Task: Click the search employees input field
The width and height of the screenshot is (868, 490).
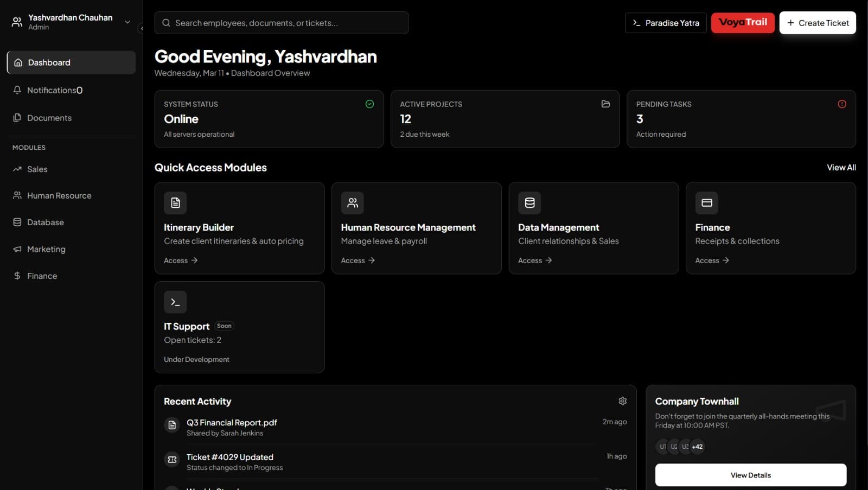Action: coord(281,23)
